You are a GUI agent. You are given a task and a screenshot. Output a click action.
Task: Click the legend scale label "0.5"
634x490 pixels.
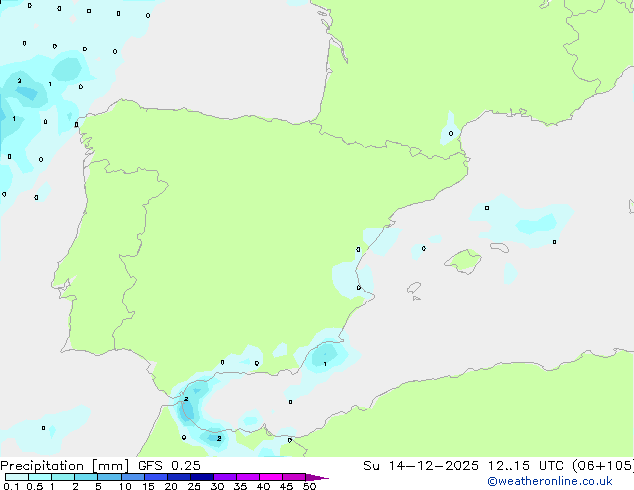(35, 486)
